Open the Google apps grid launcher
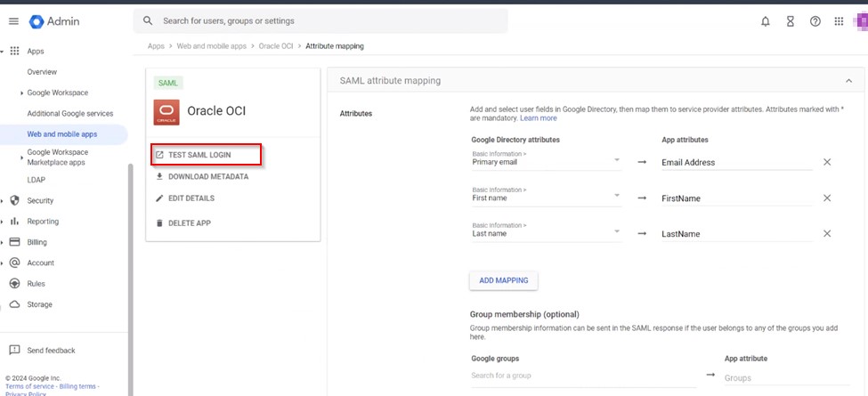 [839, 21]
